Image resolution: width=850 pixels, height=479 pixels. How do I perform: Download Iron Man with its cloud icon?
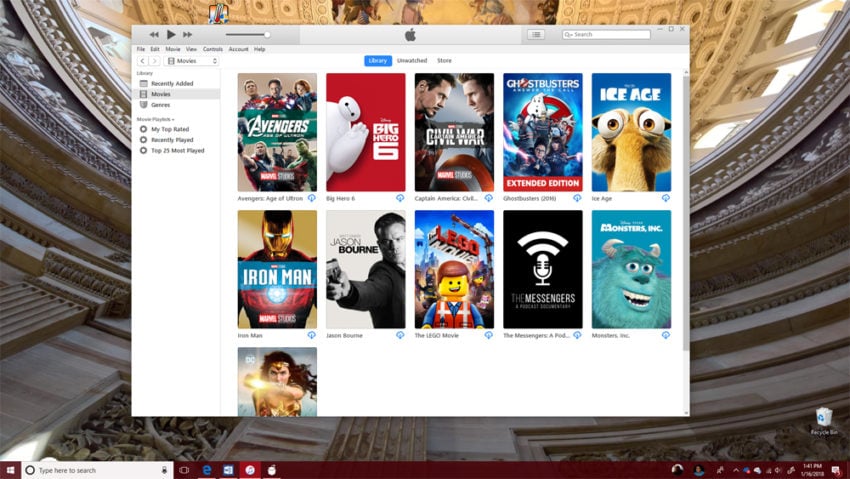pos(312,335)
